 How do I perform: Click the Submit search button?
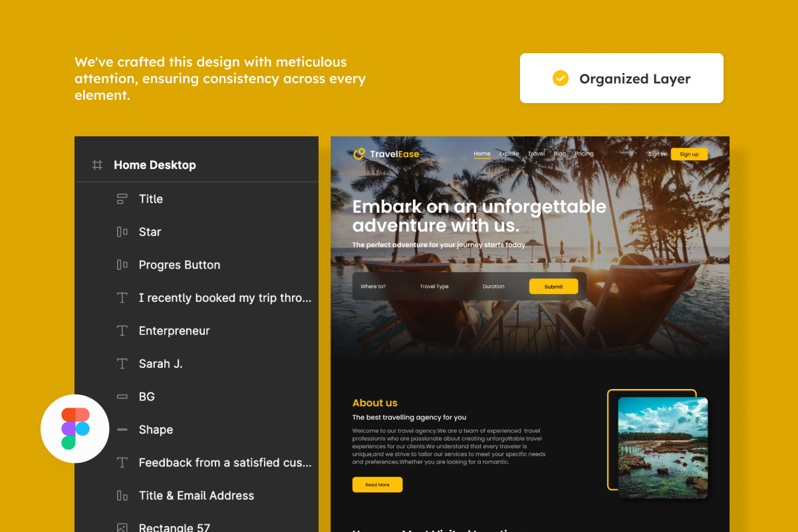point(553,287)
